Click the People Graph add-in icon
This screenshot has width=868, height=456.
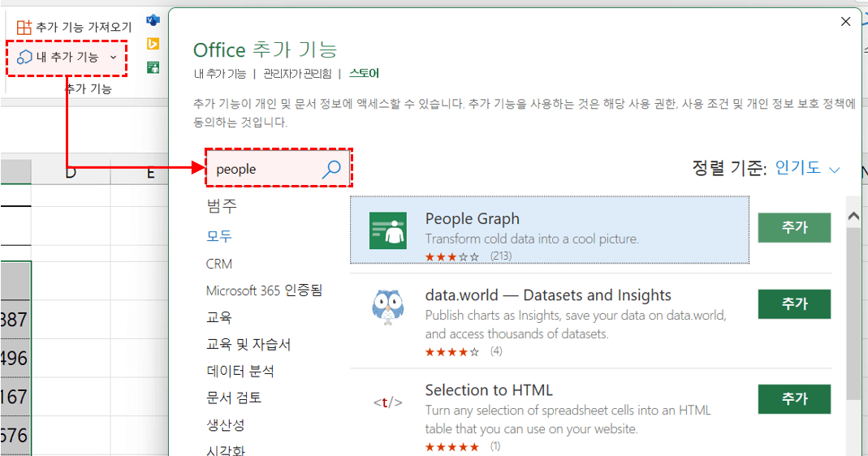click(x=387, y=230)
